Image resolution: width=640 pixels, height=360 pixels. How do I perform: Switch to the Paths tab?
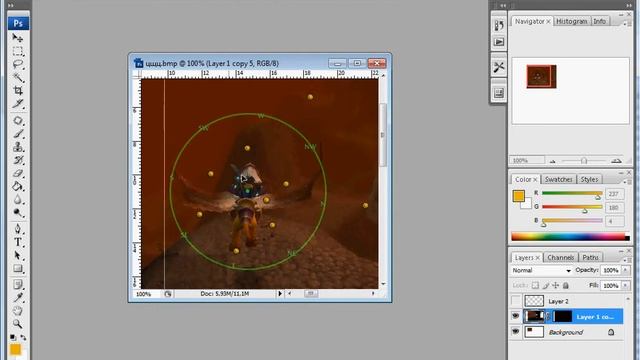click(x=590, y=258)
